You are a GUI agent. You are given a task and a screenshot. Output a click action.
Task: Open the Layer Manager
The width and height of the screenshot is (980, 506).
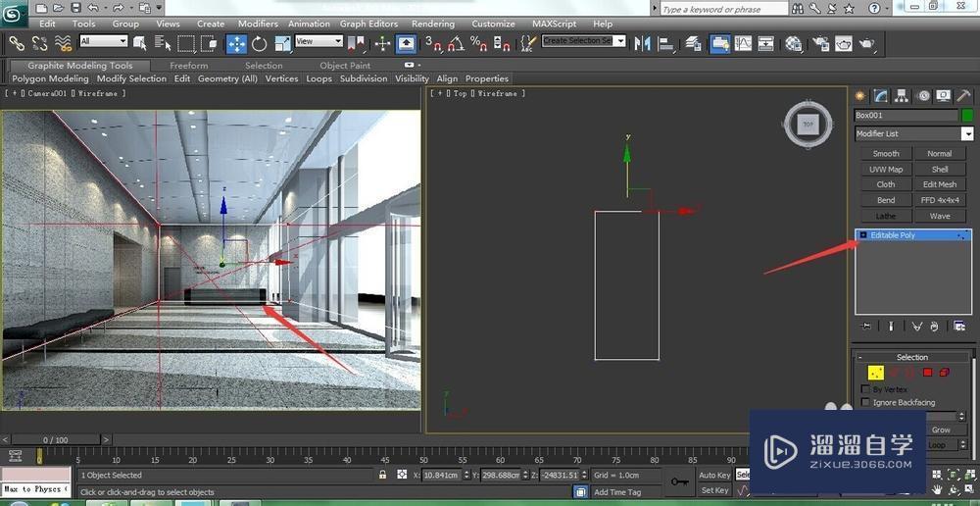[693, 43]
